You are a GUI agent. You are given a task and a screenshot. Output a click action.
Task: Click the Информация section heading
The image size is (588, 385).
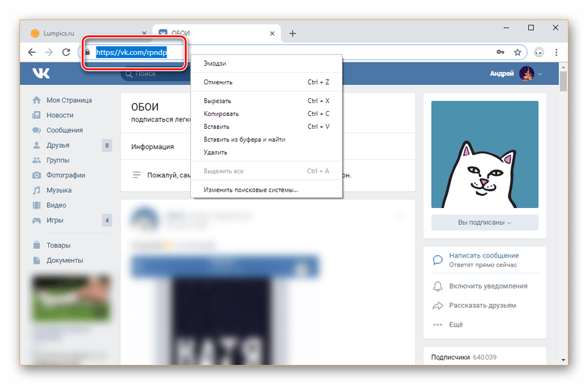pos(152,146)
